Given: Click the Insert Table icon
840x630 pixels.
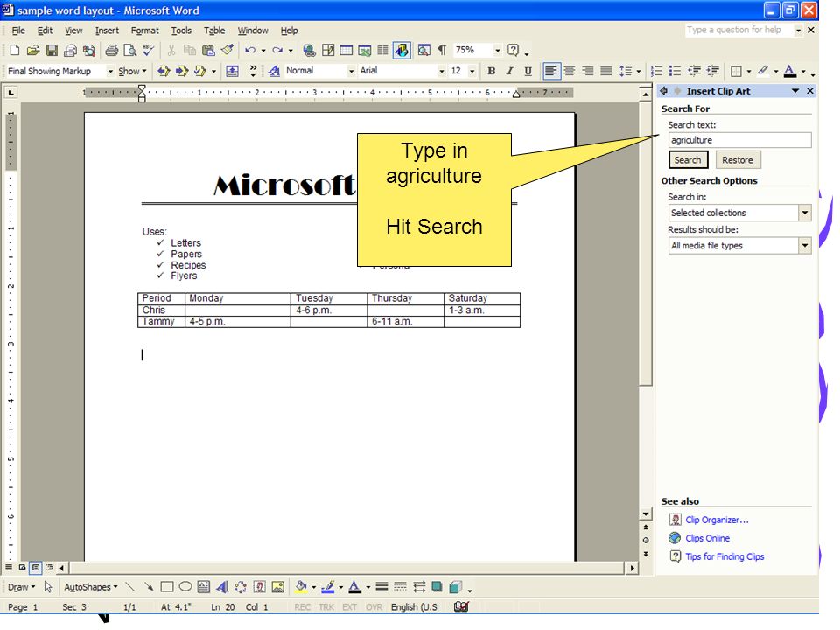Looking at the screenshot, I should [346, 51].
